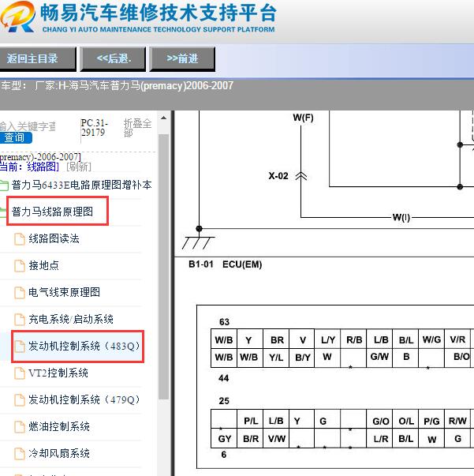This screenshot has width=474, height=476.
Task: Click the 畅易 platform logo icon
Action: [x=18, y=17]
